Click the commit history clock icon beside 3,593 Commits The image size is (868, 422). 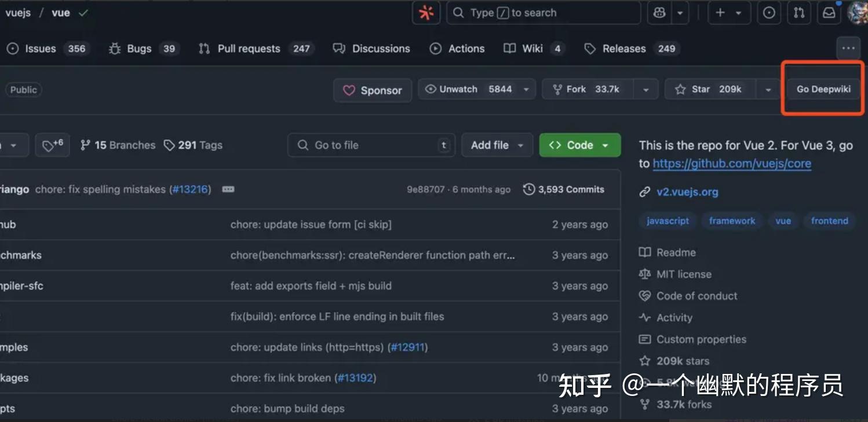[x=529, y=189]
